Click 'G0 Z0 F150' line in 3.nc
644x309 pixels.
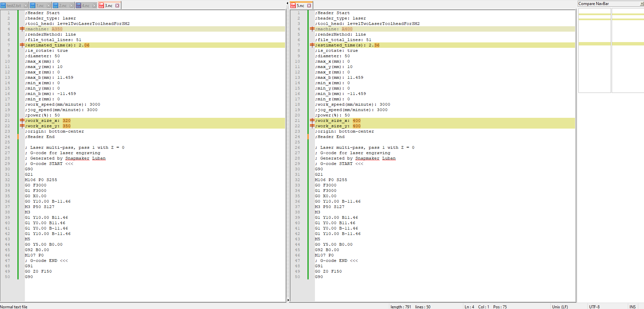[x=38, y=271]
